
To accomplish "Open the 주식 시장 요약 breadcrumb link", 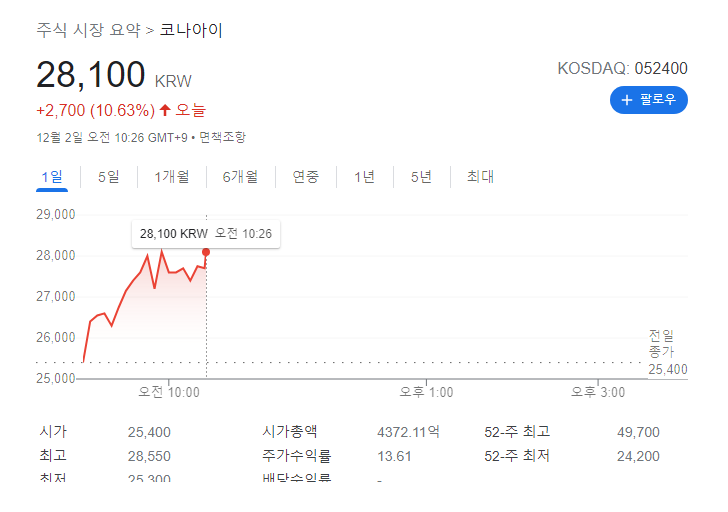I will tap(89, 30).
